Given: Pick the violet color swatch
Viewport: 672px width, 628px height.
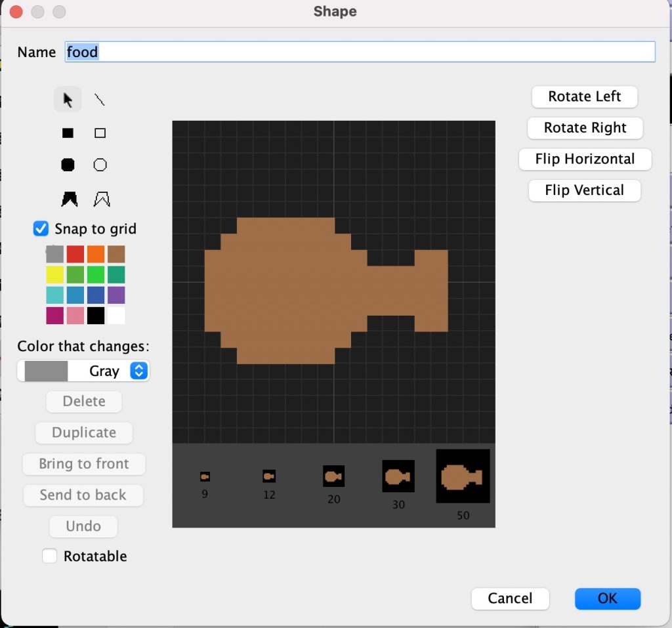Looking at the screenshot, I should [117, 295].
